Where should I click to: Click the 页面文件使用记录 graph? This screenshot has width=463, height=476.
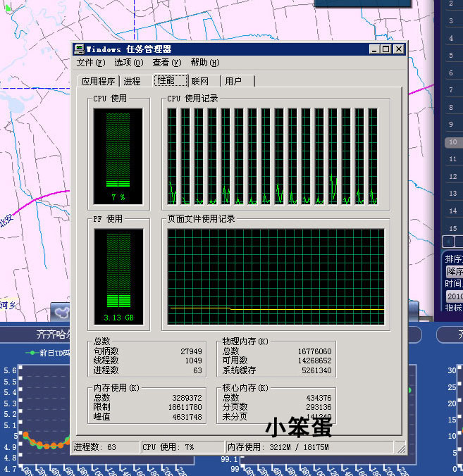point(276,277)
